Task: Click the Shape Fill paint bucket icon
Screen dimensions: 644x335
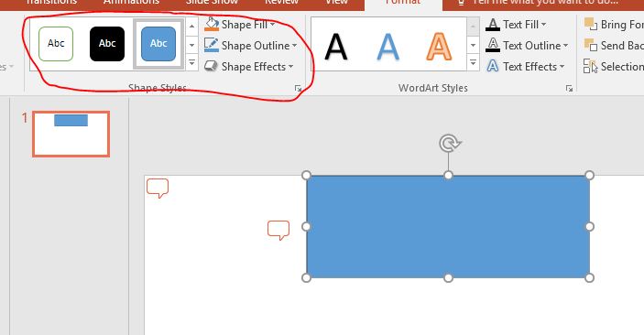Action: point(212,24)
